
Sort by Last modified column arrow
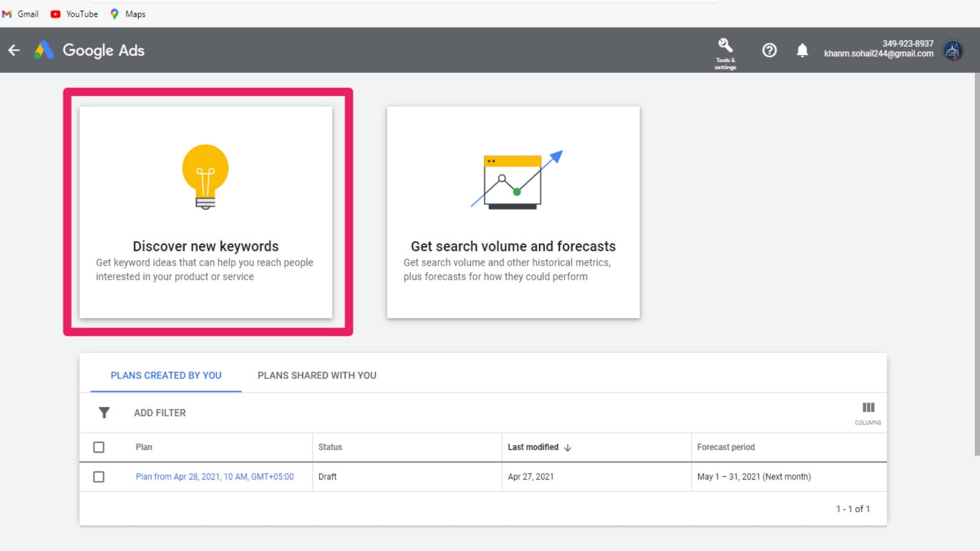click(x=568, y=448)
